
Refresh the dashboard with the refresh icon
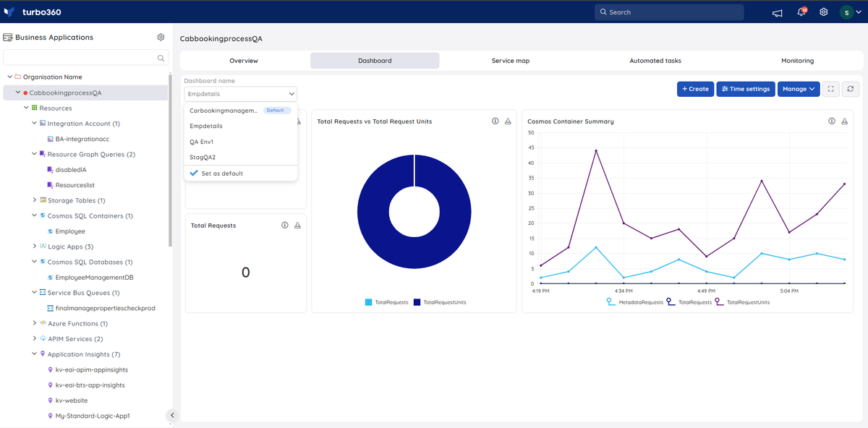851,89
